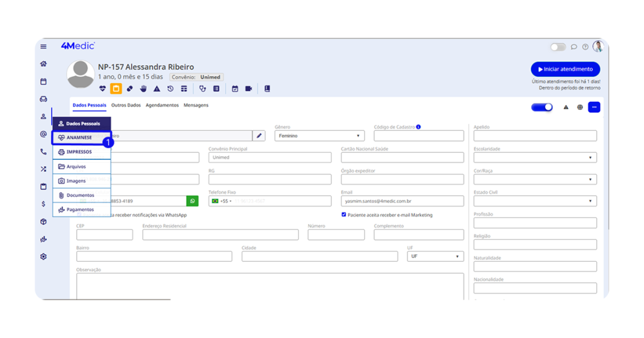Switch to the Outros Dados tab
The width and height of the screenshot is (644, 338).
(126, 105)
